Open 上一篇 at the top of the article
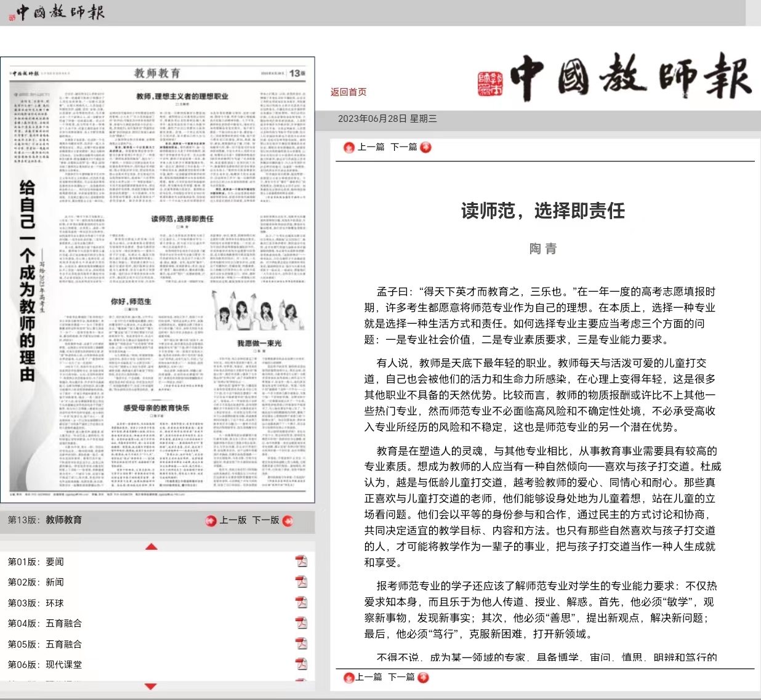 [x=371, y=147]
